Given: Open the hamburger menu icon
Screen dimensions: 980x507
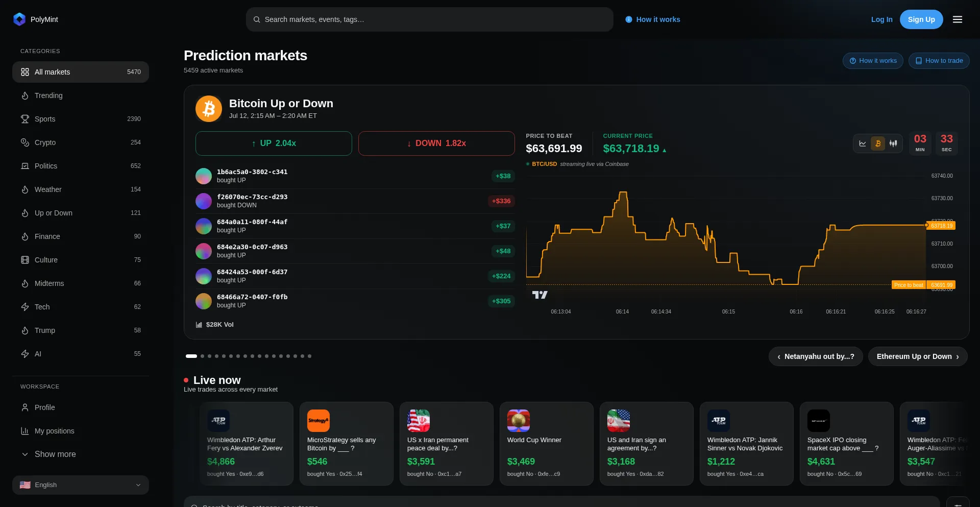Looking at the screenshot, I should tap(958, 19).
